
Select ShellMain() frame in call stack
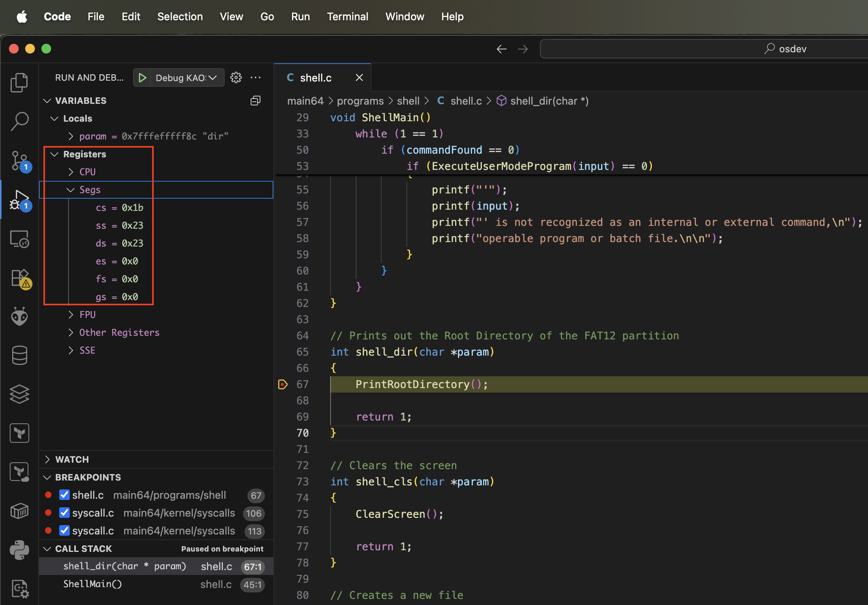(156, 584)
